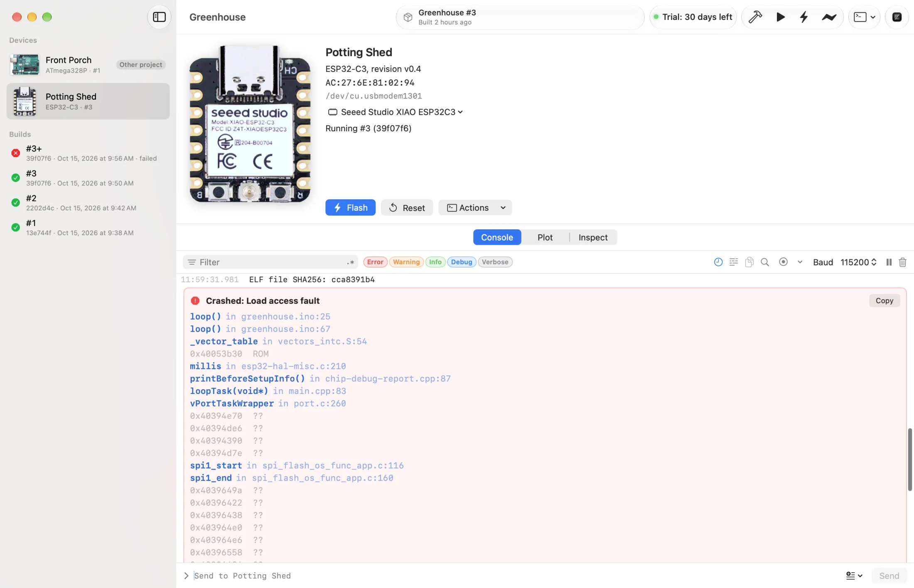Open the Seeed Studio XIAO ESP32C3 board selector

[x=395, y=112]
